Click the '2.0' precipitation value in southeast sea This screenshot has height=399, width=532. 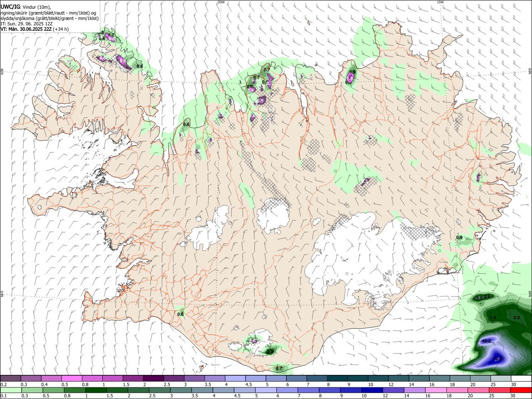pos(517,317)
